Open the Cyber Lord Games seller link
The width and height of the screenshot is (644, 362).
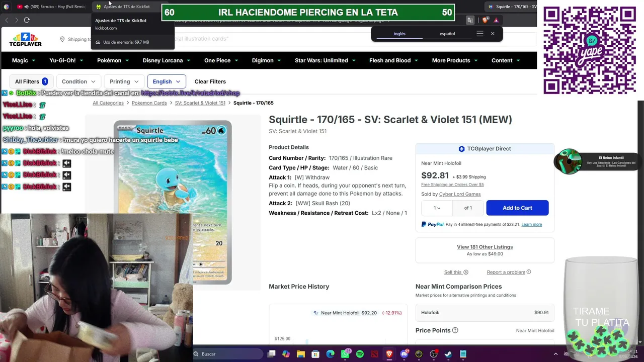point(460,194)
